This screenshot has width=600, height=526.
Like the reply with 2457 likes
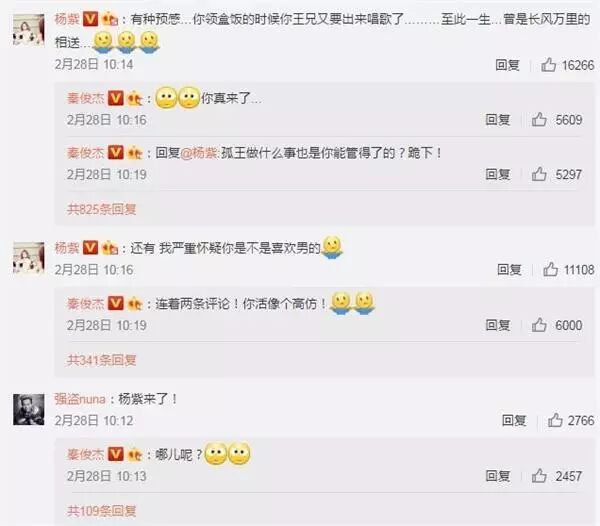539,476
